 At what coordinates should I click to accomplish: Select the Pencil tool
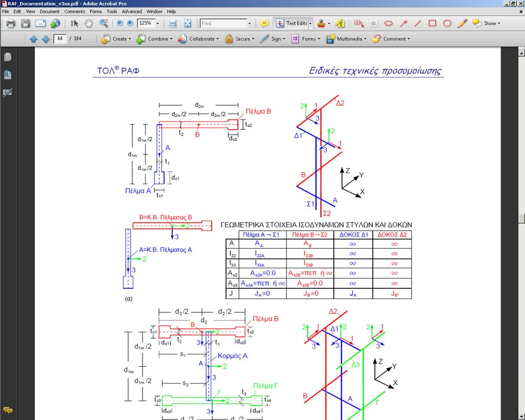pos(462,24)
